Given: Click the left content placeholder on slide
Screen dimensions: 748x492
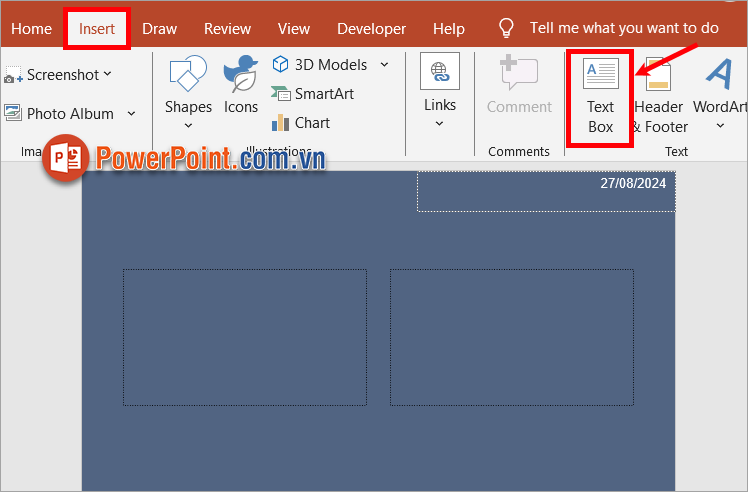Looking at the screenshot, I should coord(245,337).
